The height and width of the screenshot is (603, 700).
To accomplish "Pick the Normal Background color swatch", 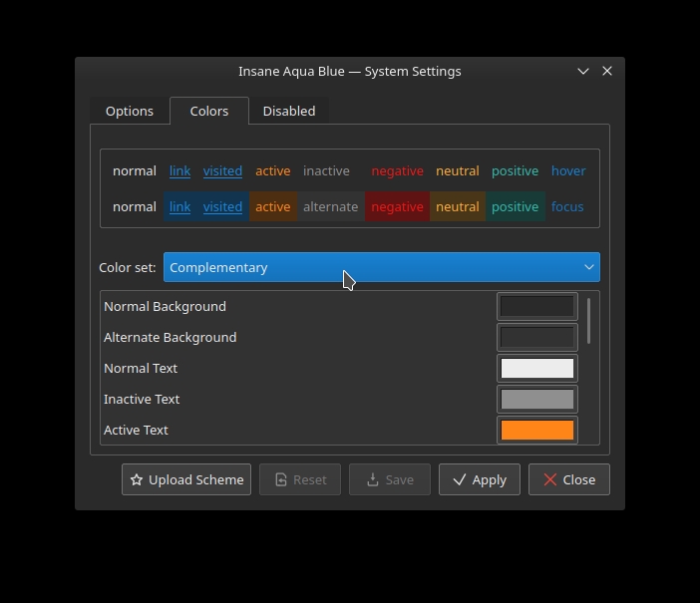I will (x=537, y=307).
